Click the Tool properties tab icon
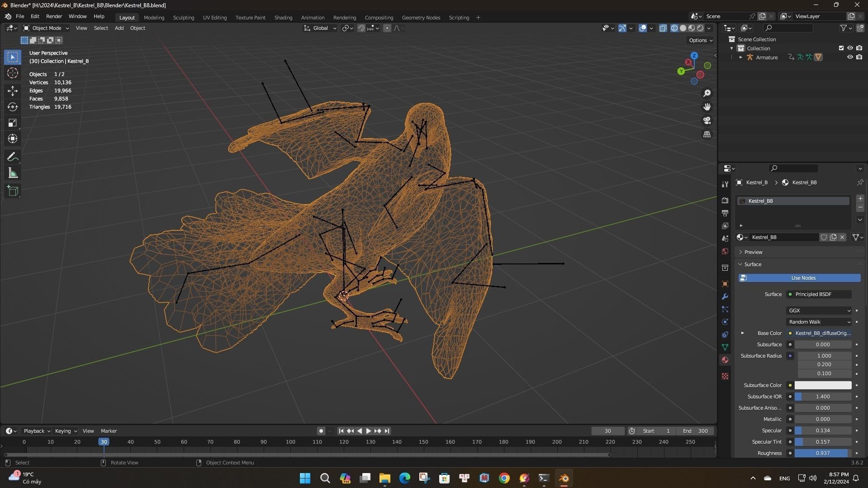 point(725,184)
